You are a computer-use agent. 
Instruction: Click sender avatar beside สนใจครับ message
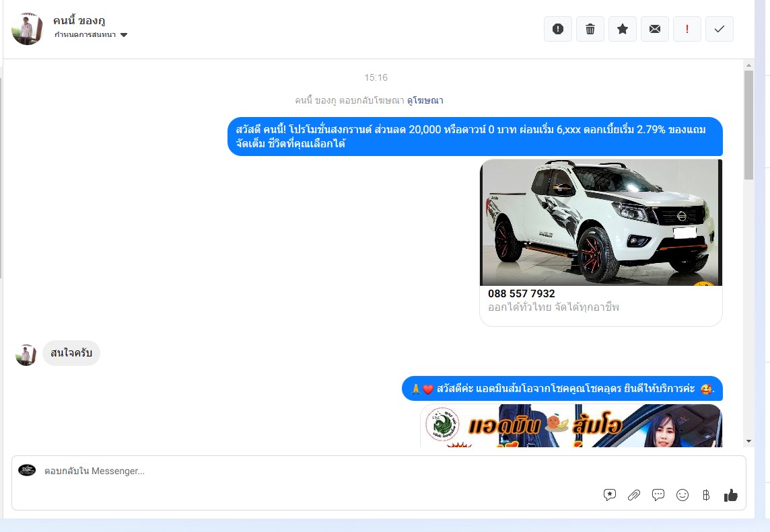[x=26, y=355]
